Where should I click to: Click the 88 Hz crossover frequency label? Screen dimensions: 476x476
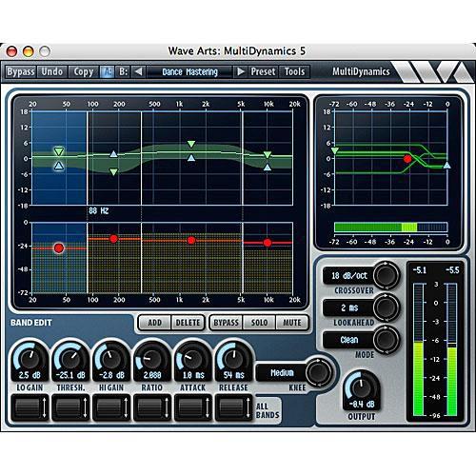click(x=98, y=210)
